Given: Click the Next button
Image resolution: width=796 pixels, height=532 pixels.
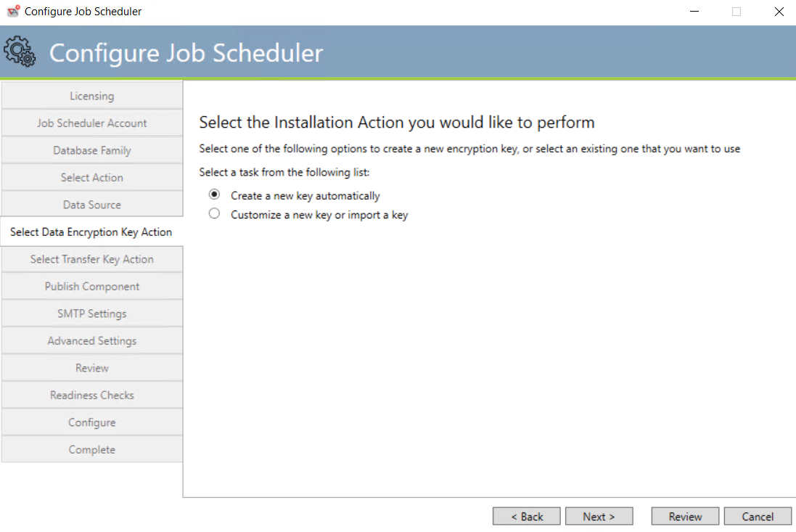Looking at the screenshot, I should 599,516.
